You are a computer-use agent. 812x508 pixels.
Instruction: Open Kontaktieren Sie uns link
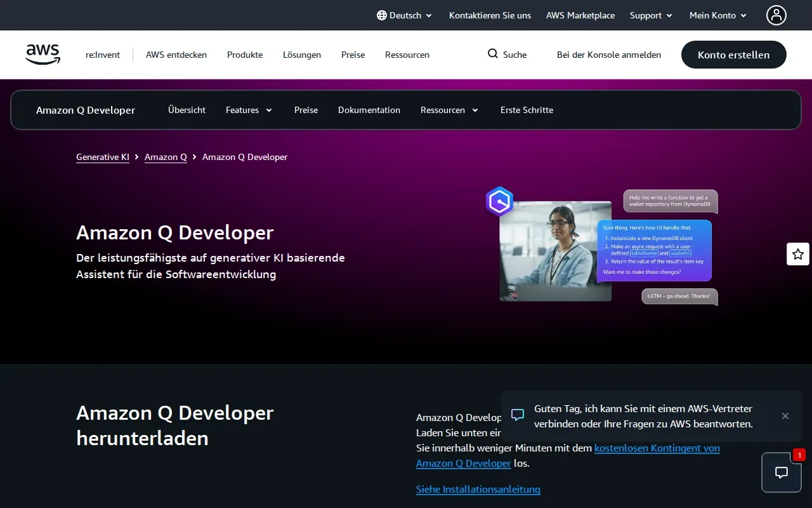(490, 15)
